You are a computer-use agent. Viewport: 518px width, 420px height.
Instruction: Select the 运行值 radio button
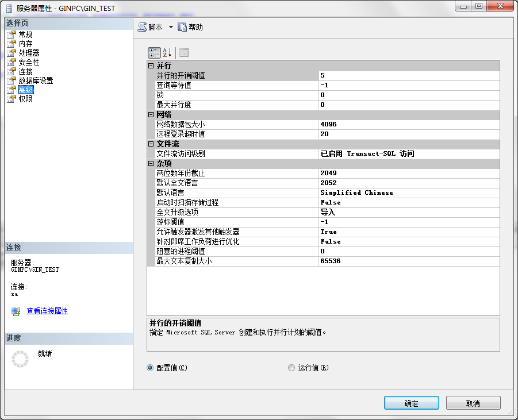click(291, 368)
